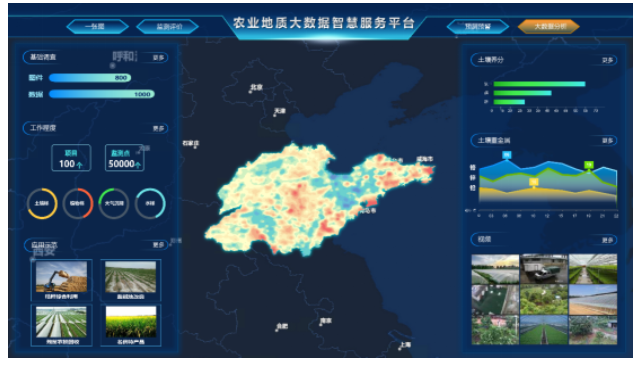Switch to the 监测评价 tab
The height and width of the screenshot is (366, 639).
(x=168, y=26)
